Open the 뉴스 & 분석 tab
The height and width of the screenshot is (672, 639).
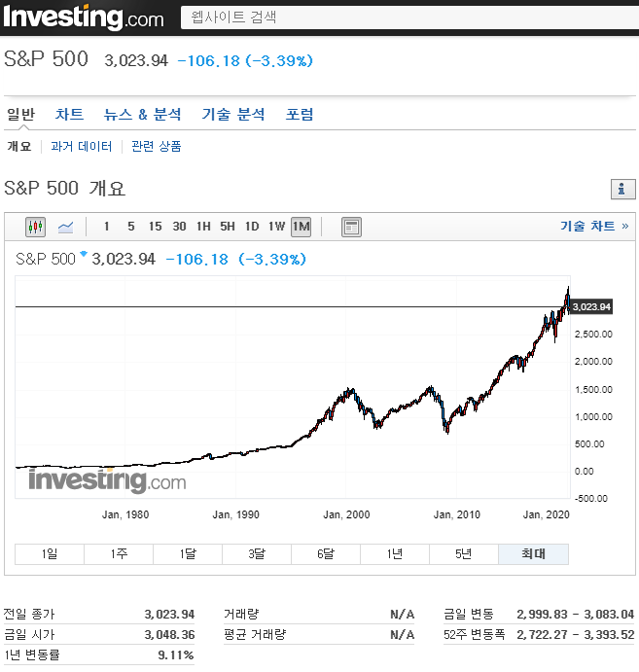coord(142,115)
